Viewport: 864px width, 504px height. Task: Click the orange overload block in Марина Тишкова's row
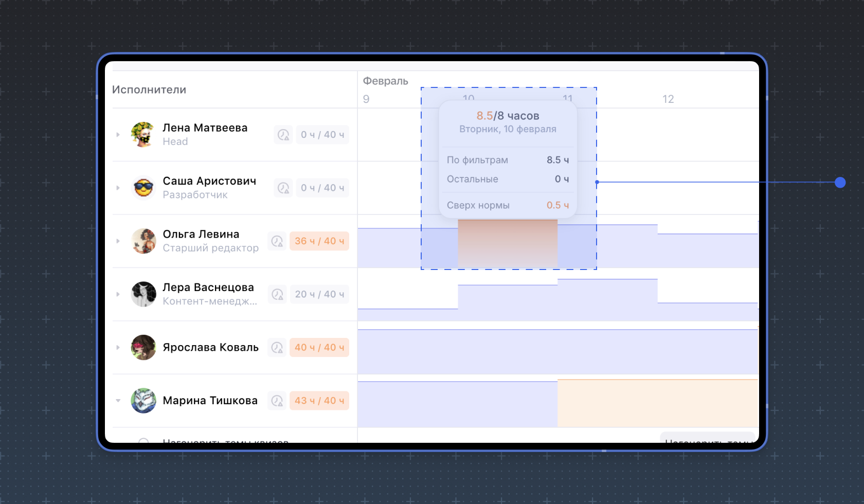click(657, 403)
